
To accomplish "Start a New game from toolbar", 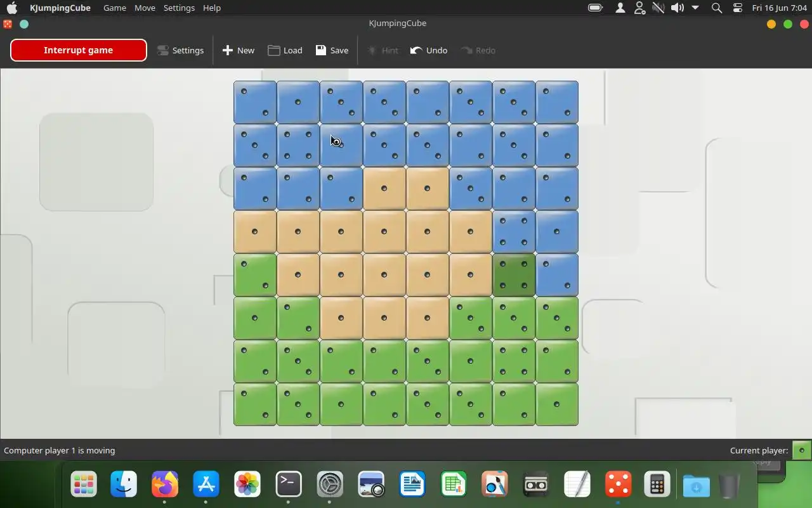I will point(239,50).
